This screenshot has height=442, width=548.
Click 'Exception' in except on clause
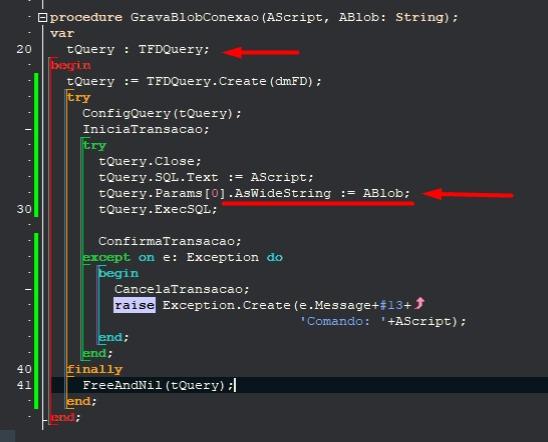pyautogui.click(x=222, y=258)
